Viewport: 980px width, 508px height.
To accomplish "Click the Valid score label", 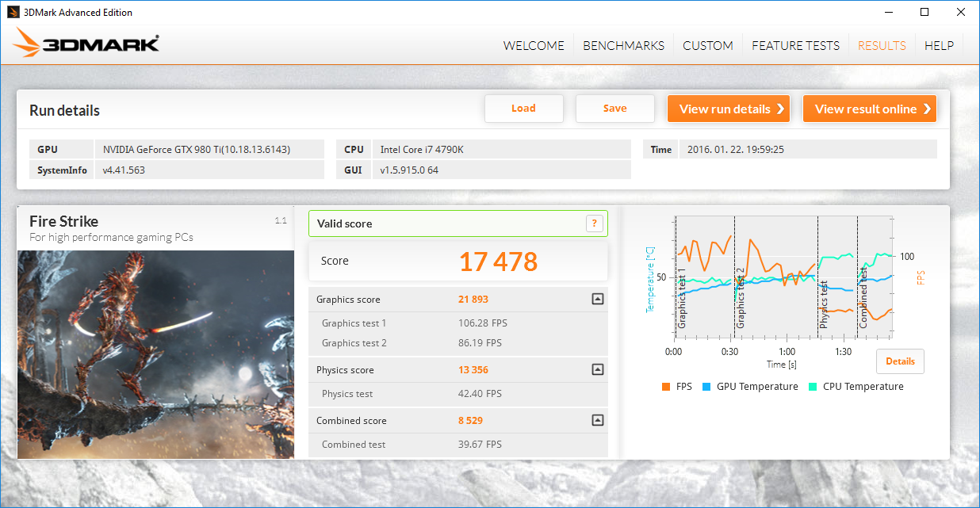I will coord(344,223).
